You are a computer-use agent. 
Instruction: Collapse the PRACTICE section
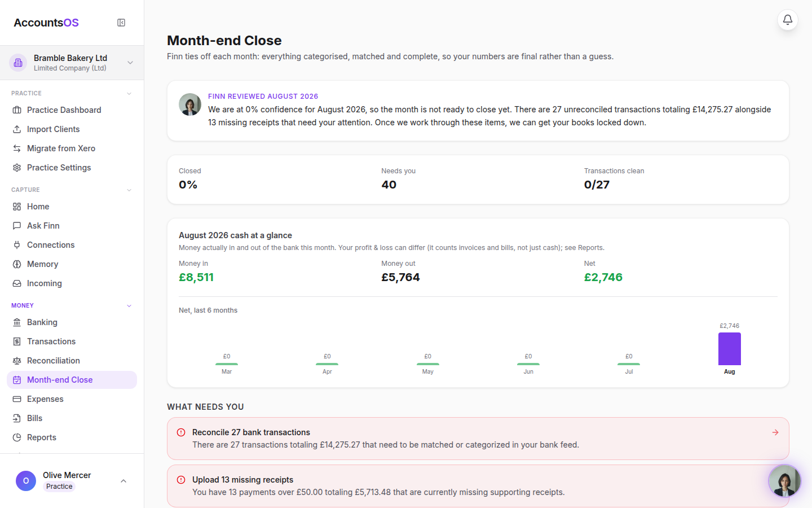tap(129, 93)
